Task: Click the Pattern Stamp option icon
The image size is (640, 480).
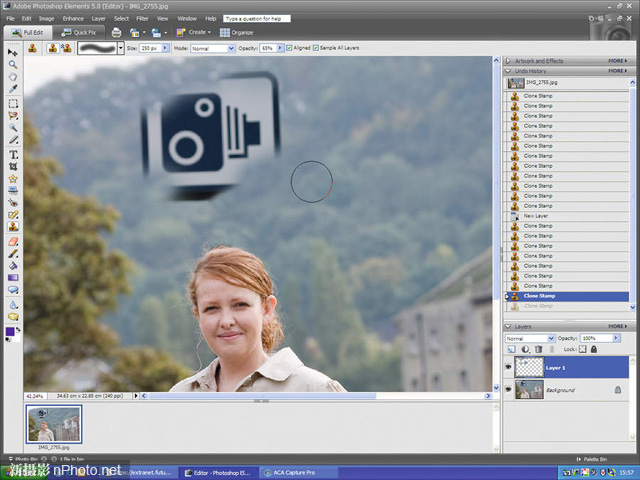Action: (x=66, y=48)
